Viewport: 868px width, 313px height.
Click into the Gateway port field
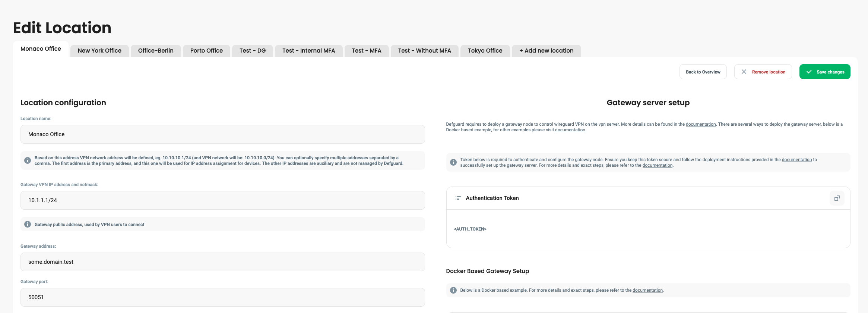point(222,297)
